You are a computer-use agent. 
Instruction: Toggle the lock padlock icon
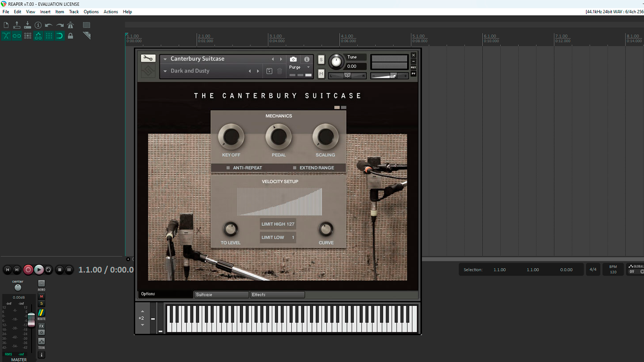tap(70, 36)
